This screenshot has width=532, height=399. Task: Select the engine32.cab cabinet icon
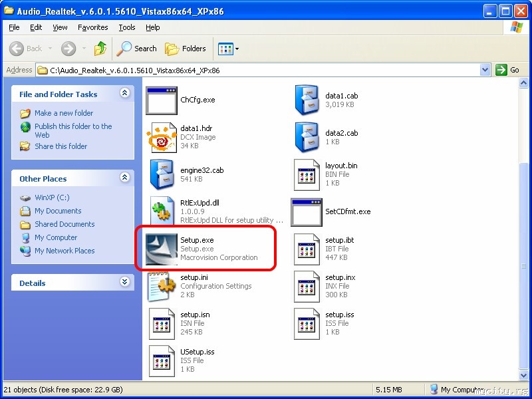[x=162, y=175]
